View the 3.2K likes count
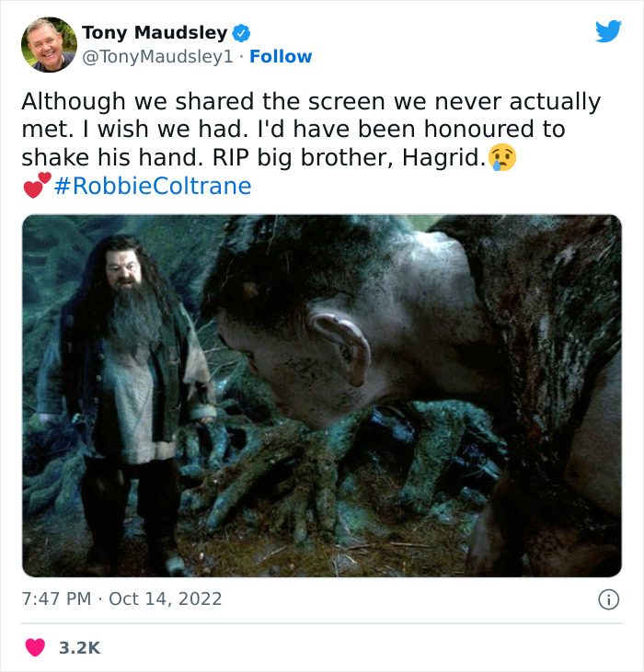Viewport: 644px width, 672px height. coord(79,647)
